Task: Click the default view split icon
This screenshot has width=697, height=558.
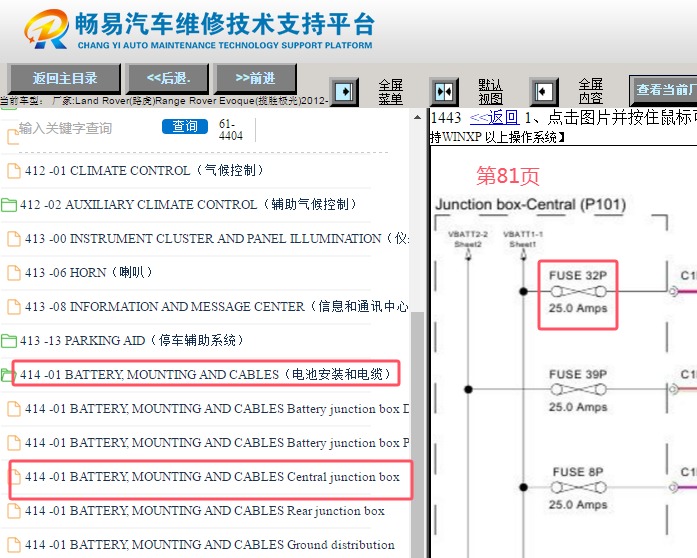Action: pyautogui.click(x=444, y=92)
